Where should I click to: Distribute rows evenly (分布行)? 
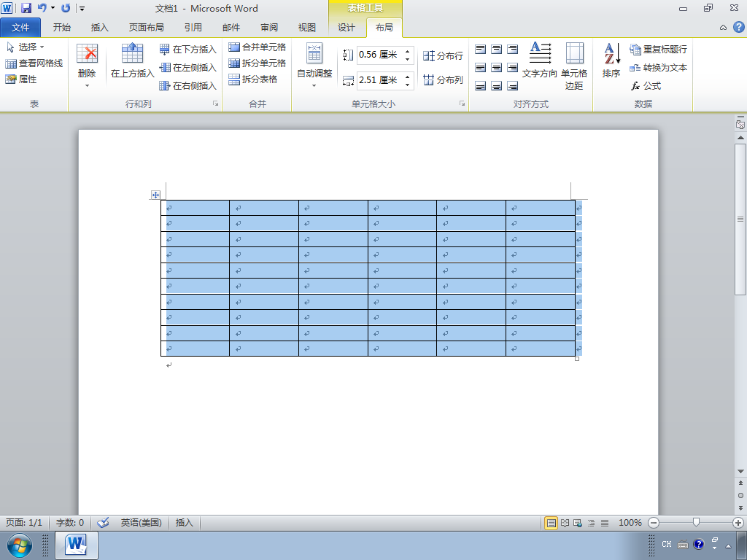[x=443, y=55]
